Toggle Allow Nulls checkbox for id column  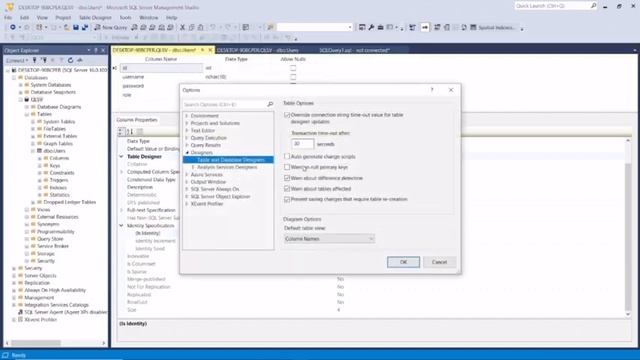click(293, 68)
